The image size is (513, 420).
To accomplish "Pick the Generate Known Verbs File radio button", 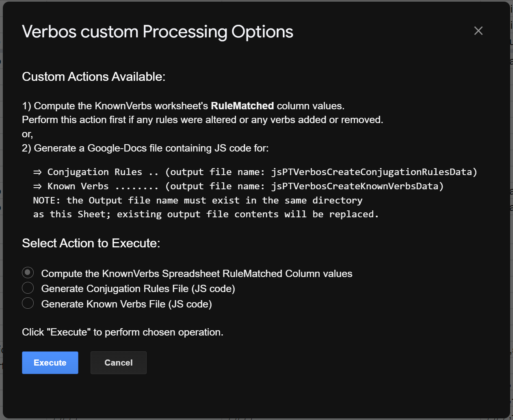I will tap(28, 303).
